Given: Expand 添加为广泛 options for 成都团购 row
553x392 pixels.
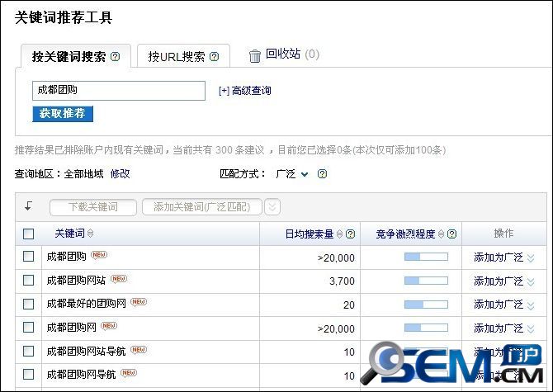Looking at the screenshot, I should [x=532, y=257].
